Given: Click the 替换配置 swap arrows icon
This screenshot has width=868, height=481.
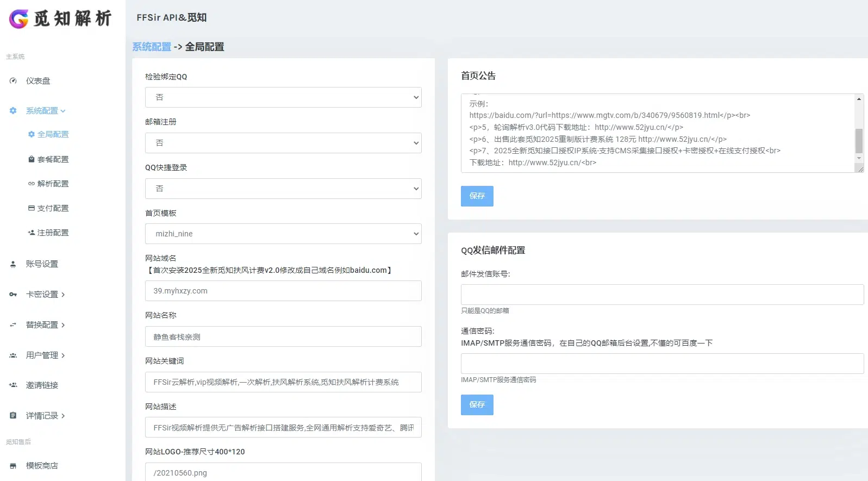Looking at the screenshot, I should (x=13, y=325).
